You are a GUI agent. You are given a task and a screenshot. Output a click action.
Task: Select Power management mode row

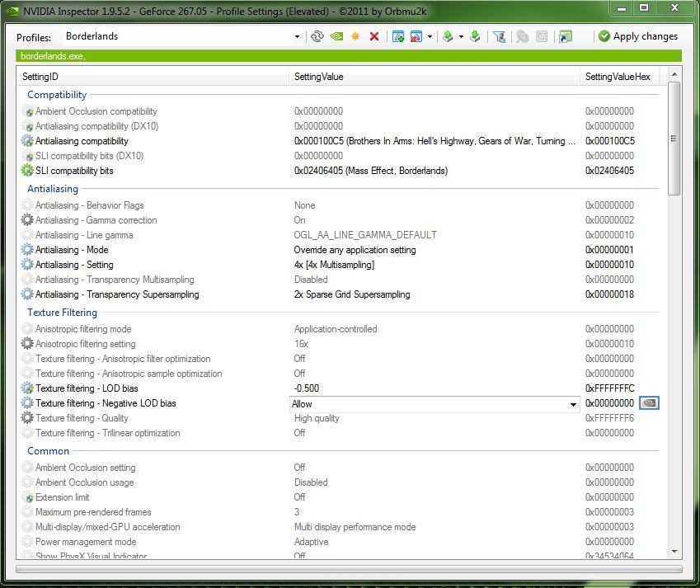pos(340,542)
